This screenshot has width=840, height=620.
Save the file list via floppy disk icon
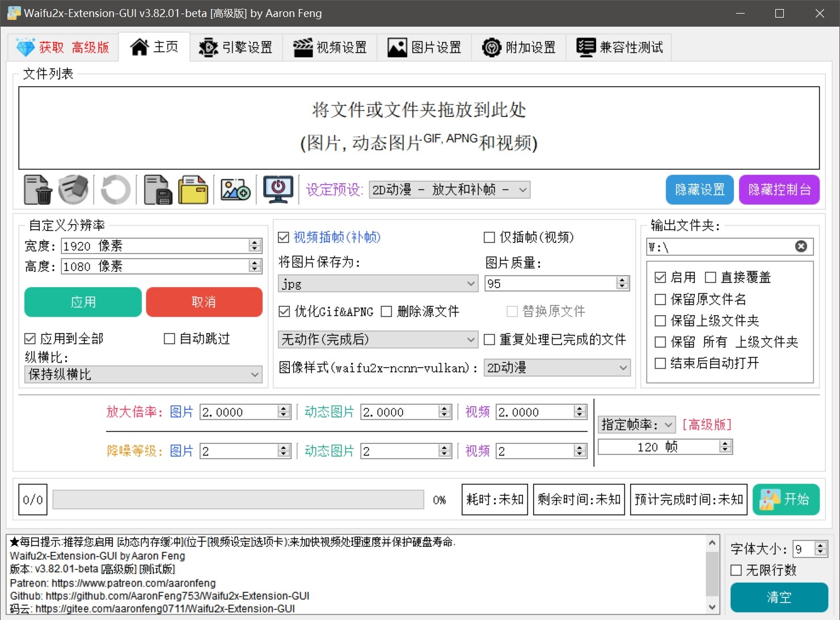pyautogui.click(x=157, y=189)
